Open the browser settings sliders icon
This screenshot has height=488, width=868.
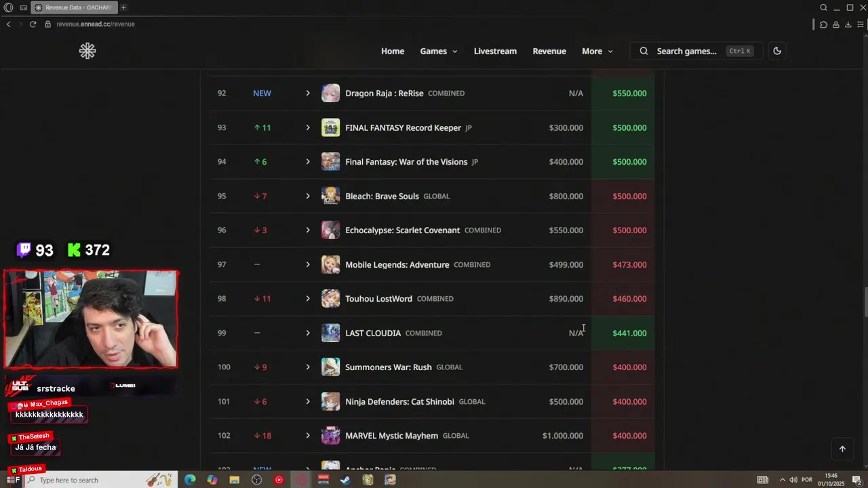(860, 24)
